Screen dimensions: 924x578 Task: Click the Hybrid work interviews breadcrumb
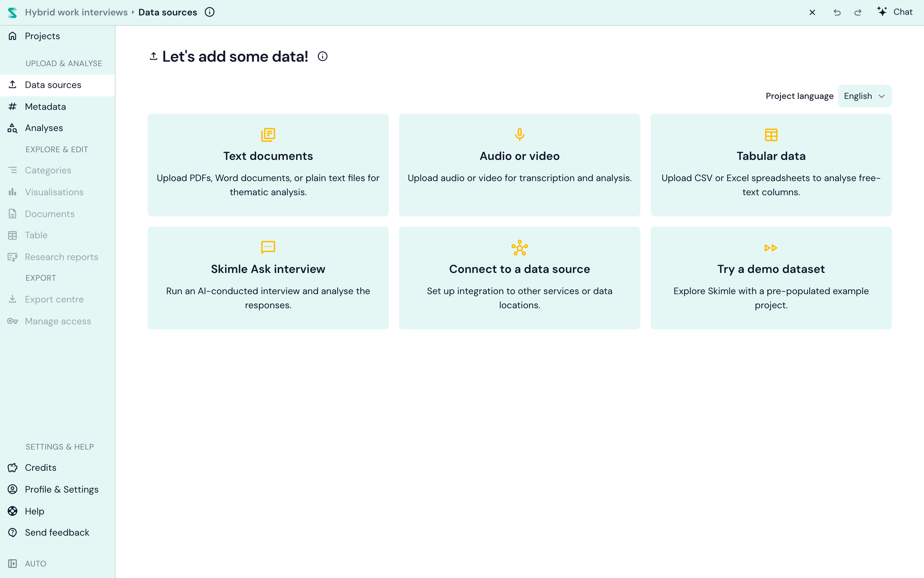(76, 12)
